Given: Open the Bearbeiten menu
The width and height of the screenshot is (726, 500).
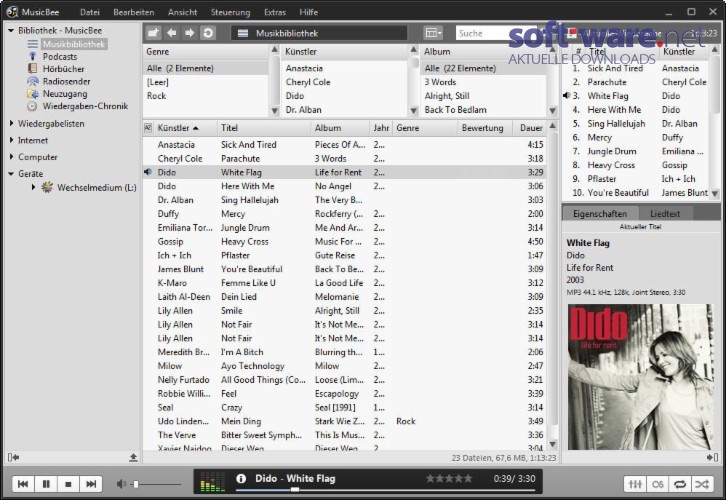Looking at the screenshot, I should 133,12.
